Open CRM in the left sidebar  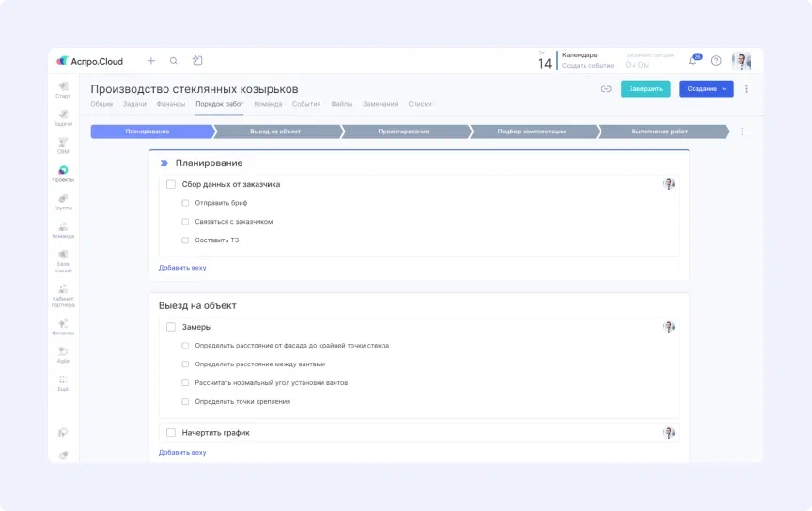coord(63,145)
